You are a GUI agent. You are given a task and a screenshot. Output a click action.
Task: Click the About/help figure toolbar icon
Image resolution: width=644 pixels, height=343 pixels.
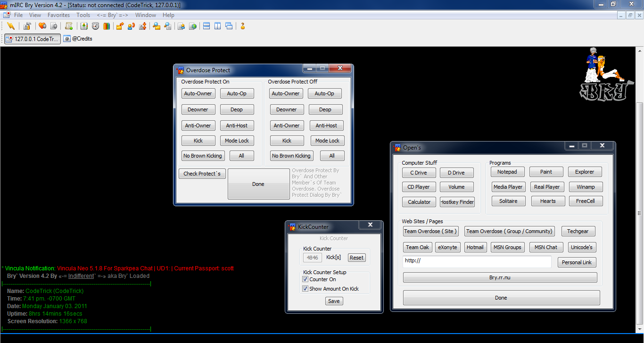(243, 26)
